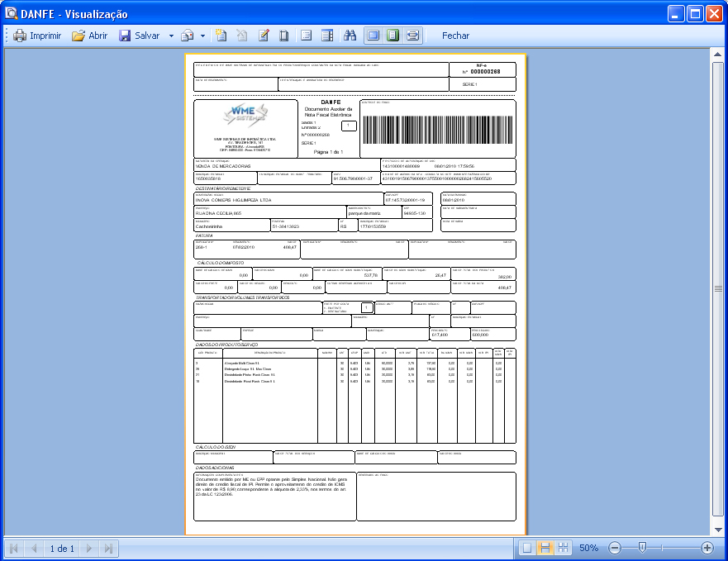Click the zoom slider handle

pyautogui.click(x=642, y=548)
